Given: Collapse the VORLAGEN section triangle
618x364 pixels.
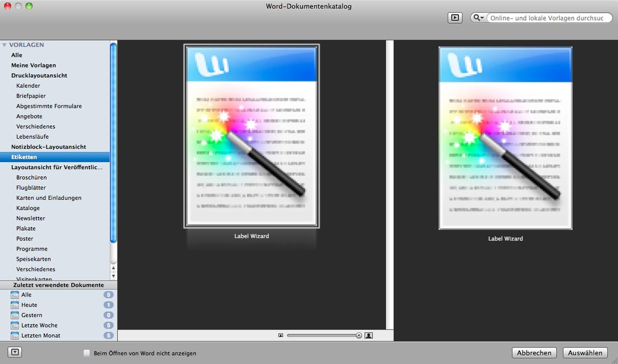Looking at the screenshot, I should click(x=4, y=45).
